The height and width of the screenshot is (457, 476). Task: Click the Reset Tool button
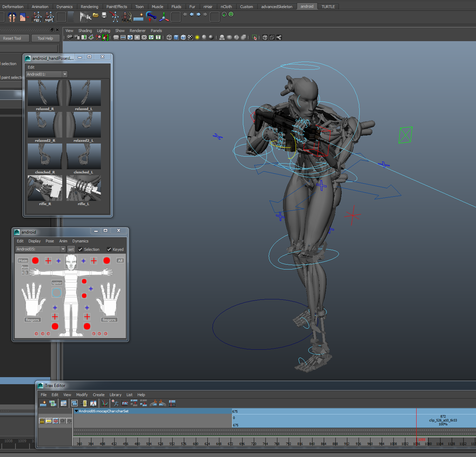click(x=13, y=38)
